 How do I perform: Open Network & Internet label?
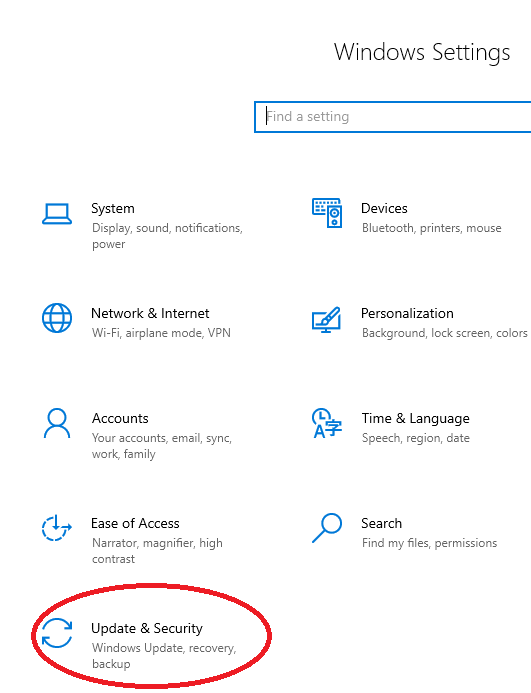150,313
